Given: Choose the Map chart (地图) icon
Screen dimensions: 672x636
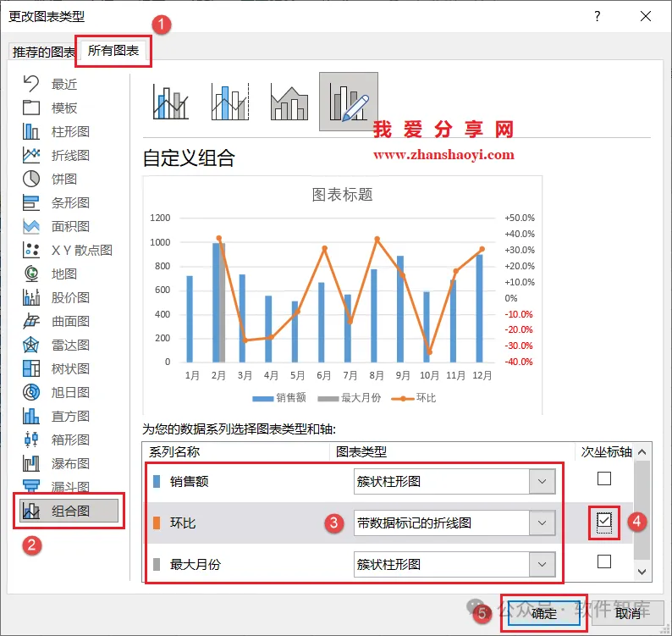Looking at the screenshot, I should 30,274.
